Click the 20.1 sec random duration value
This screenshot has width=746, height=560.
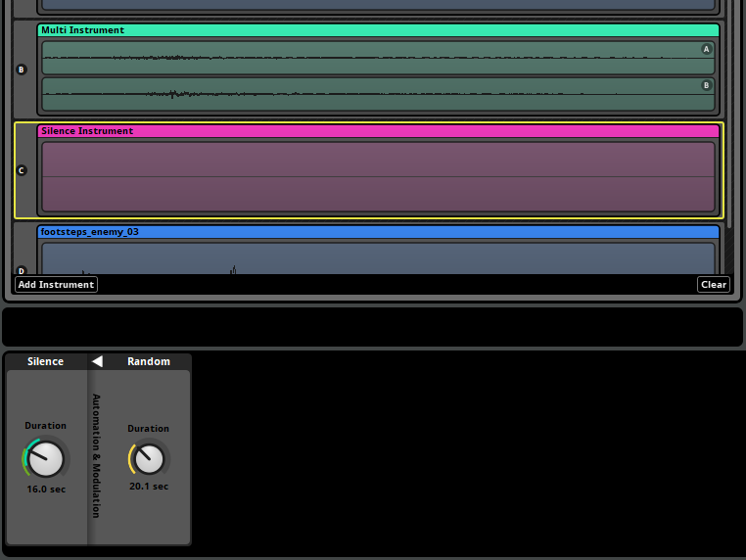(x=149, y=487)
